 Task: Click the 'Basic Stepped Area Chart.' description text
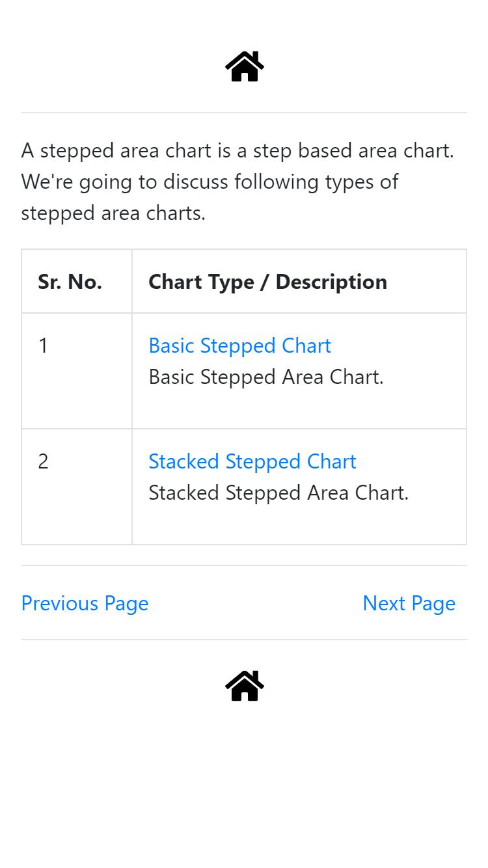point(266,377)
